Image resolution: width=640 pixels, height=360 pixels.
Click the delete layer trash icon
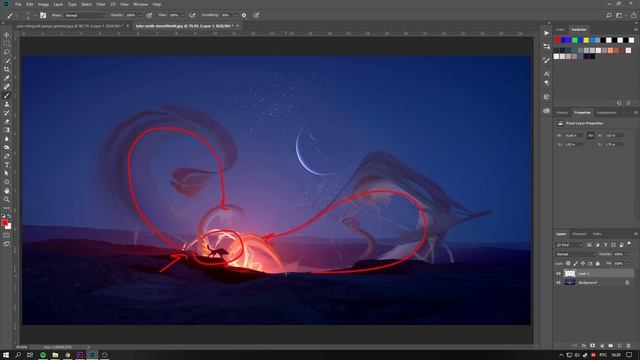(x=629, y=346)
